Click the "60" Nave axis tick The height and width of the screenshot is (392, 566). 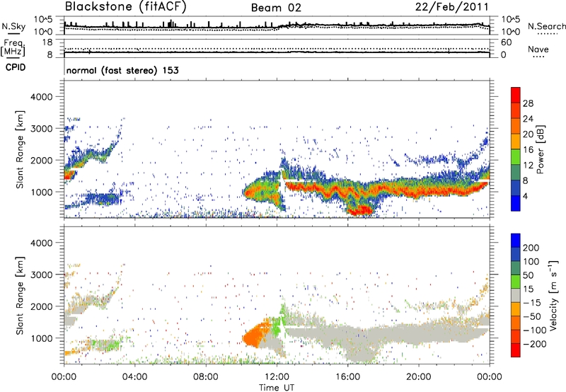point(507,42)
